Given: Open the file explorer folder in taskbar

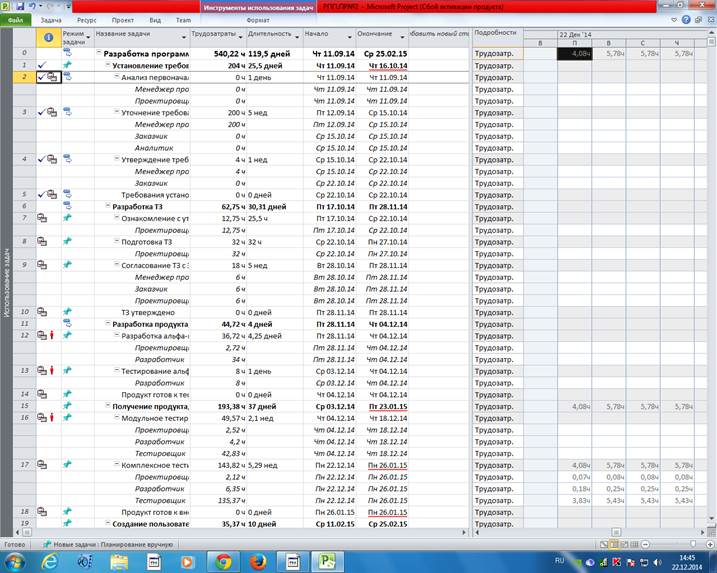Looking at the screenshot, I should (x=119, y=561).
